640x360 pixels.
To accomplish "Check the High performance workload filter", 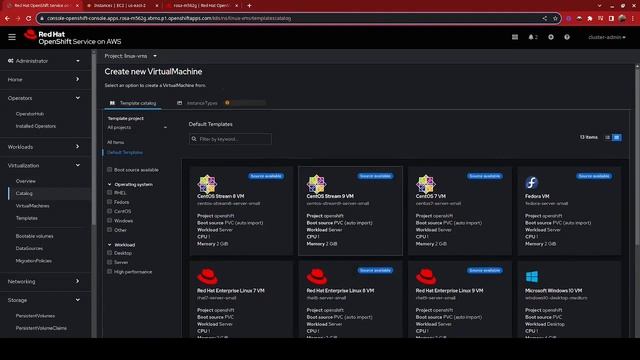I will (109, 271).
